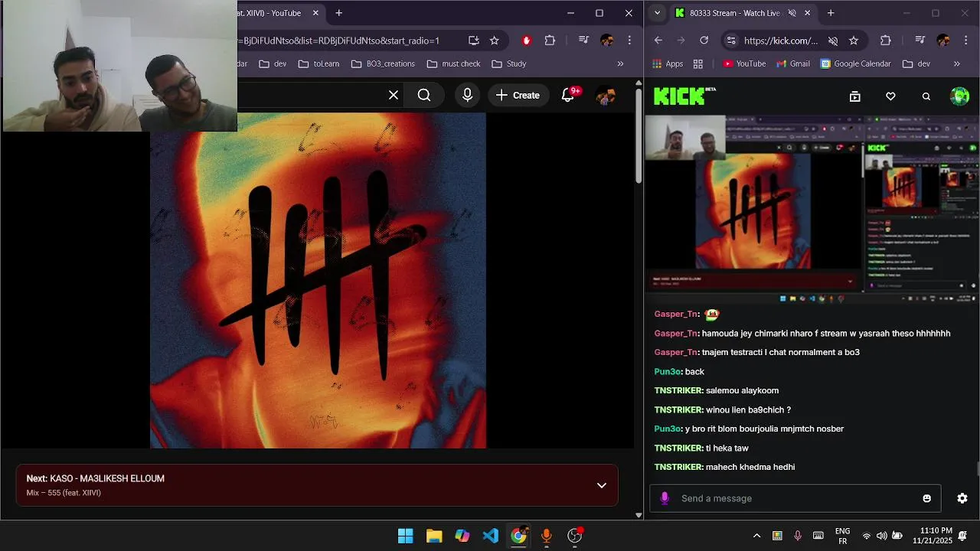The image size is (980, 551).
Task: Open Chrome three-dot menu in Kick window
Action: [x=965, y=41]
